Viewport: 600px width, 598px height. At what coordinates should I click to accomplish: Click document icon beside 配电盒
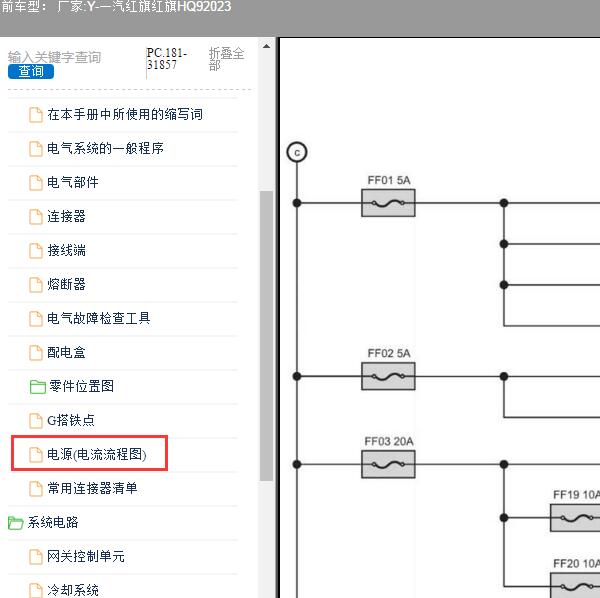click(36, 353)
